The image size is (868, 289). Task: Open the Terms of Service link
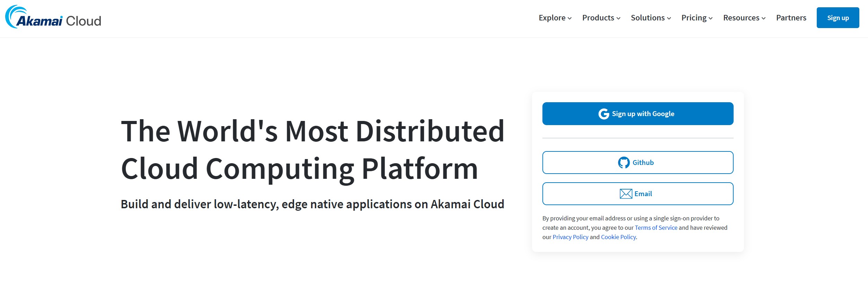point(656,228)
